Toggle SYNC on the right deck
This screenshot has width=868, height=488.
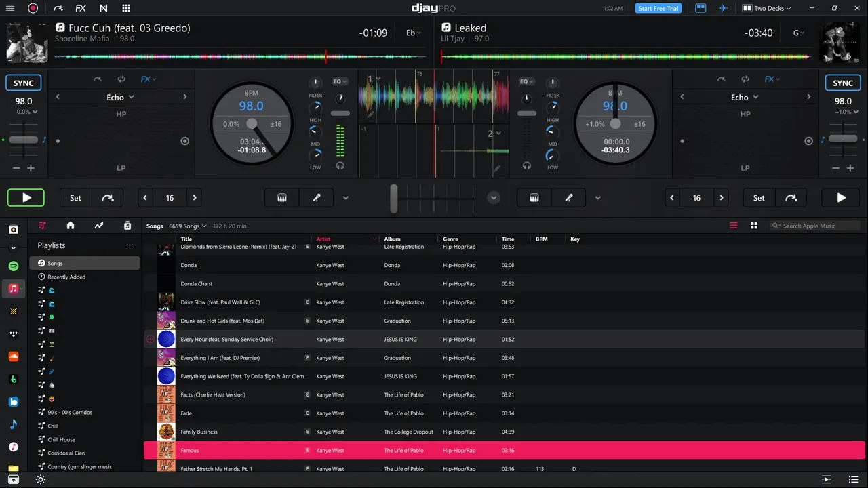(x=843, y=83)
